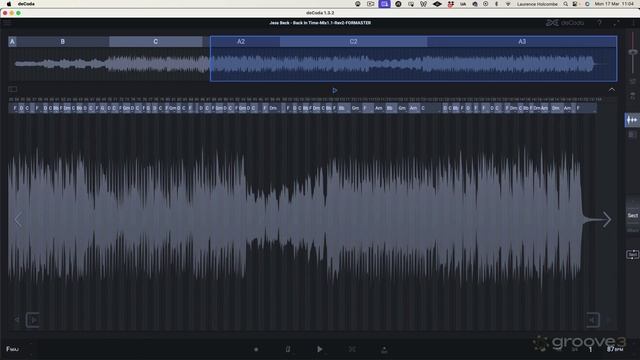Select section C in the song overview
640x360 pixels.
coord(156,42)
